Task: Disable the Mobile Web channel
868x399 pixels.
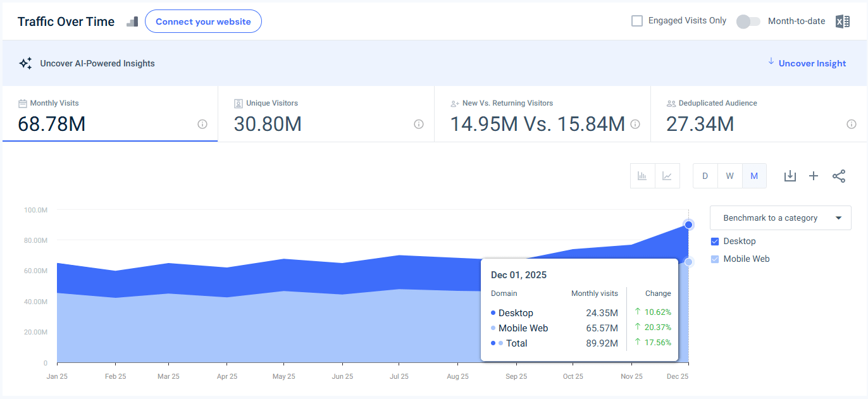Action: [x=715, y=259]
